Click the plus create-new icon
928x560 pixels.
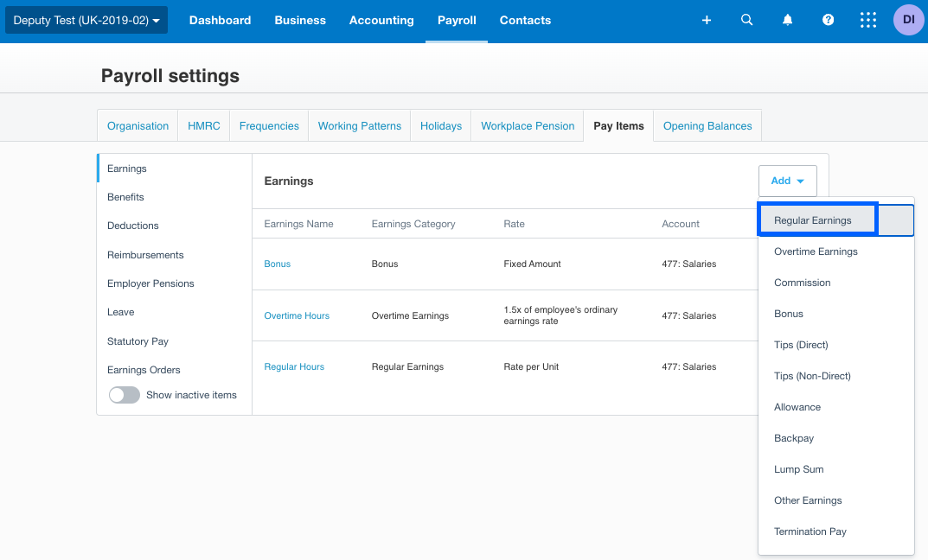[706, 20]
